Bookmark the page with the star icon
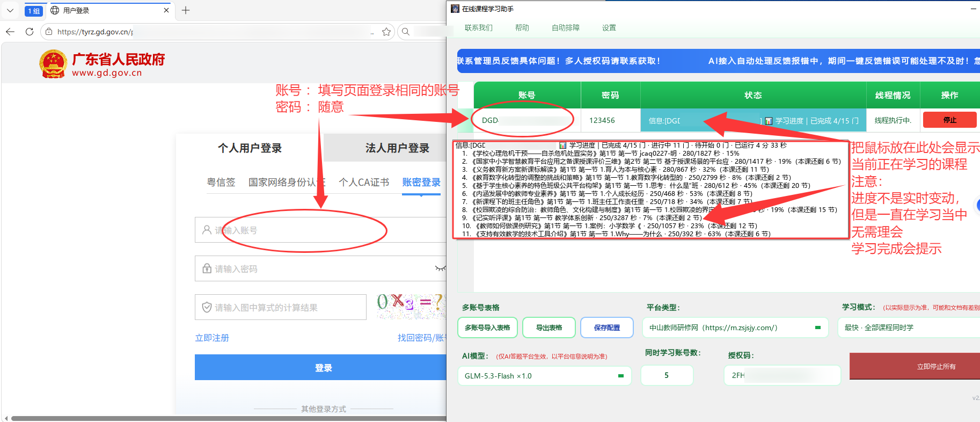 pos(386,32)
